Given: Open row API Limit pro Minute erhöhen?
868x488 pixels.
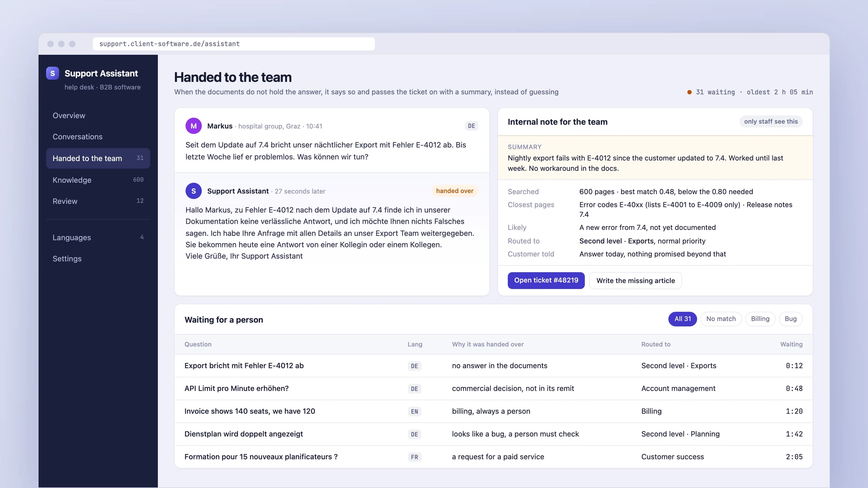Looking at the screenshot, I should click(x=493, y=388).
